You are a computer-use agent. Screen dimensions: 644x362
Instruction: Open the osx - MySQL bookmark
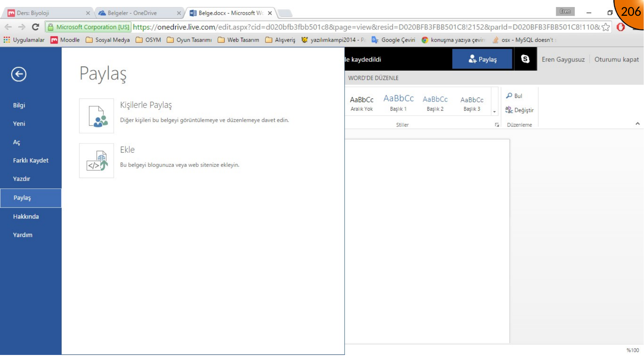524,40
